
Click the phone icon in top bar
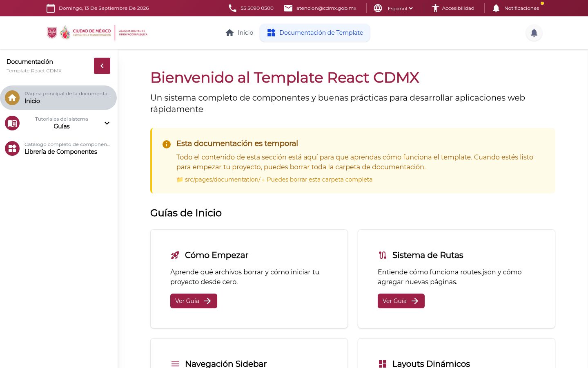[x=232, y=8]
